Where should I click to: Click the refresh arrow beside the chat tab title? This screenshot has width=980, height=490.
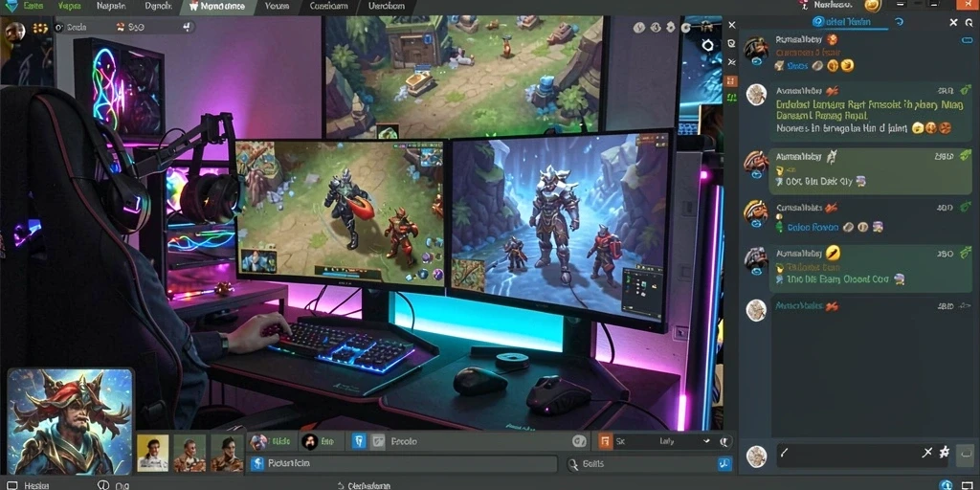click(x=900, y=22)
